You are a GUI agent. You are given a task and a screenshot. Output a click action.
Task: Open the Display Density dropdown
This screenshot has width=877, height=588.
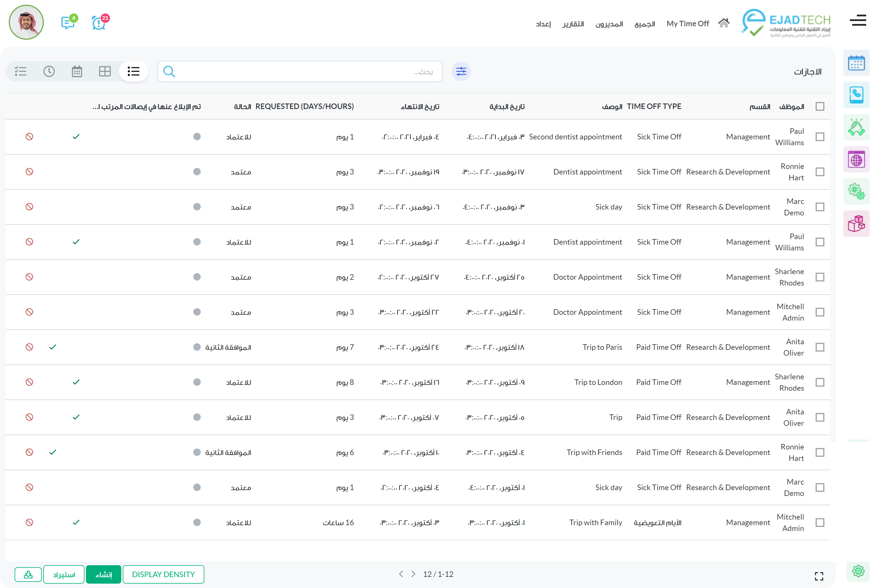click(x=163, y=574)
